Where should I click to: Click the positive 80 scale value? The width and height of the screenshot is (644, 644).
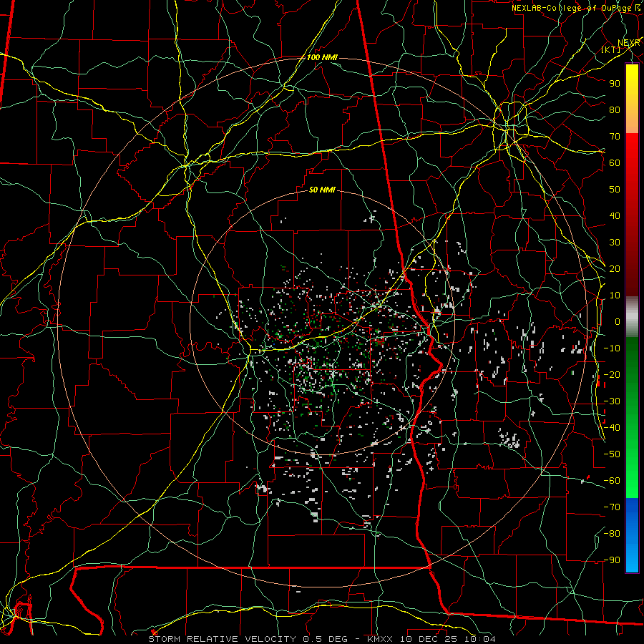coord(615,109)
